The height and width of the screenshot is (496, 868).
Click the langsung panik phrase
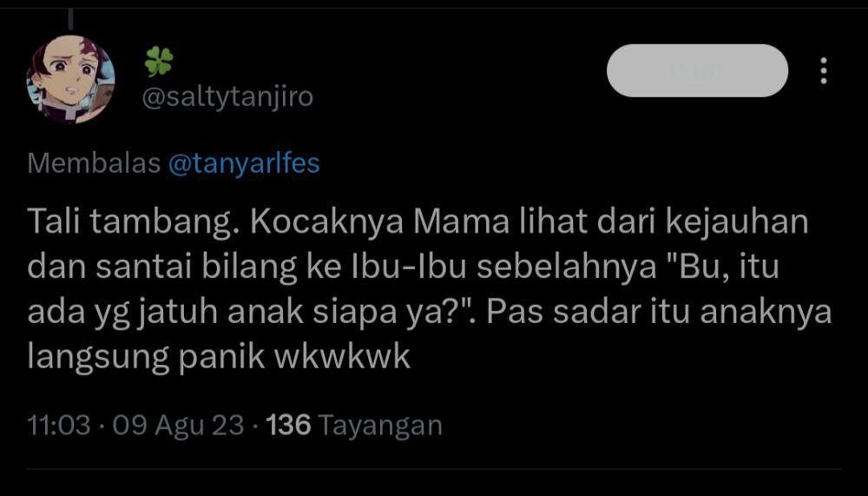click(x=146, y=358)
